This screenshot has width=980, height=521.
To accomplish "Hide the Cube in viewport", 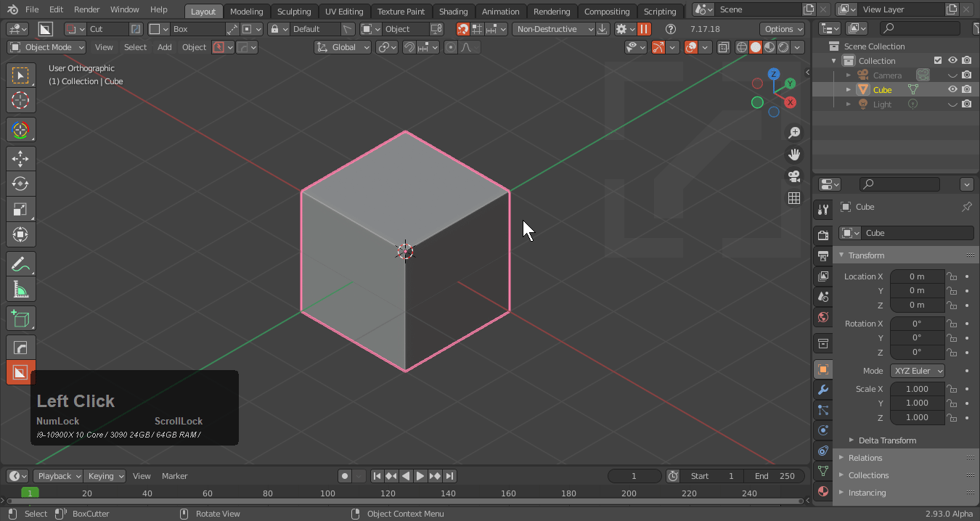I will coord(952,90).
